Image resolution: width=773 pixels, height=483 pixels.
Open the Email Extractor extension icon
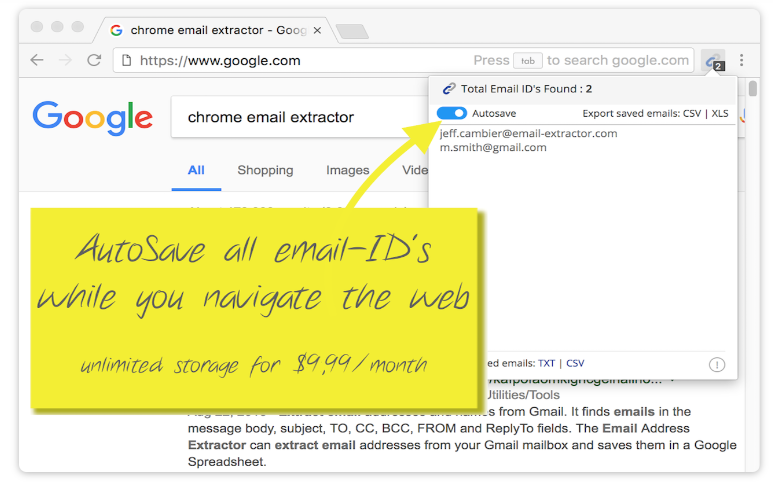(713, 61)
